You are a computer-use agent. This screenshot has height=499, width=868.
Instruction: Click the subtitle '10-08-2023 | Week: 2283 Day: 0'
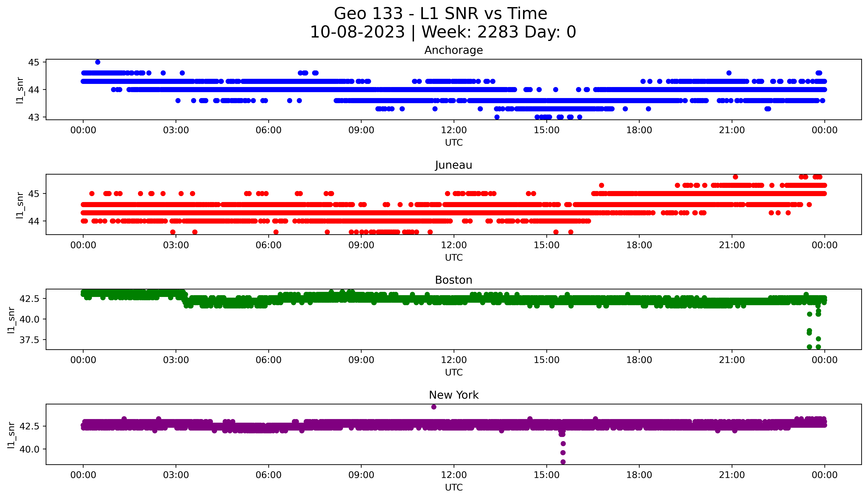tap(443, 32)
